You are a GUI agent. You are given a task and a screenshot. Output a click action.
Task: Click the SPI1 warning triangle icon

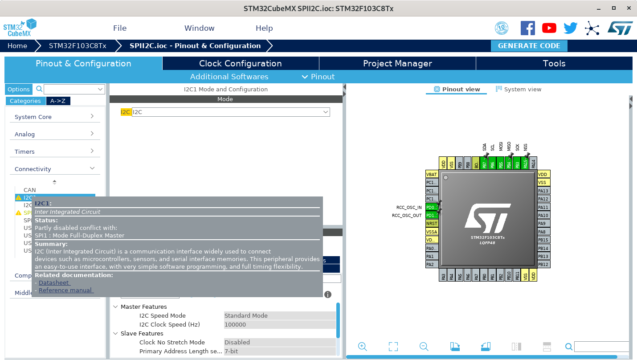tap(18, 213)
